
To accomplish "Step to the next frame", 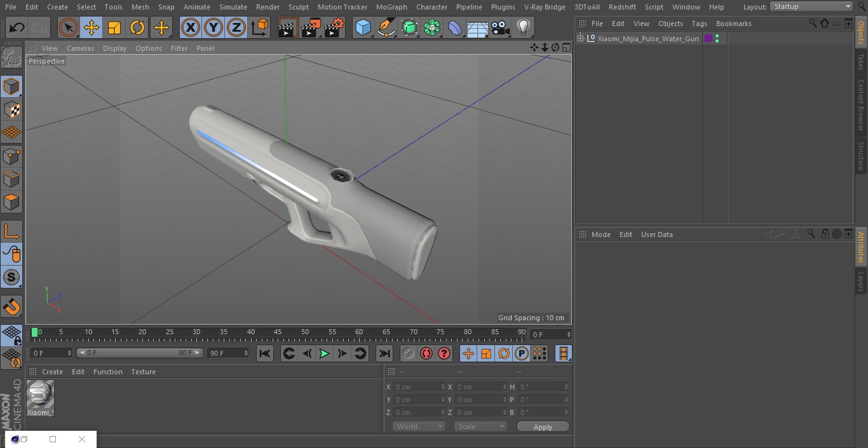I will click(342, 353).
